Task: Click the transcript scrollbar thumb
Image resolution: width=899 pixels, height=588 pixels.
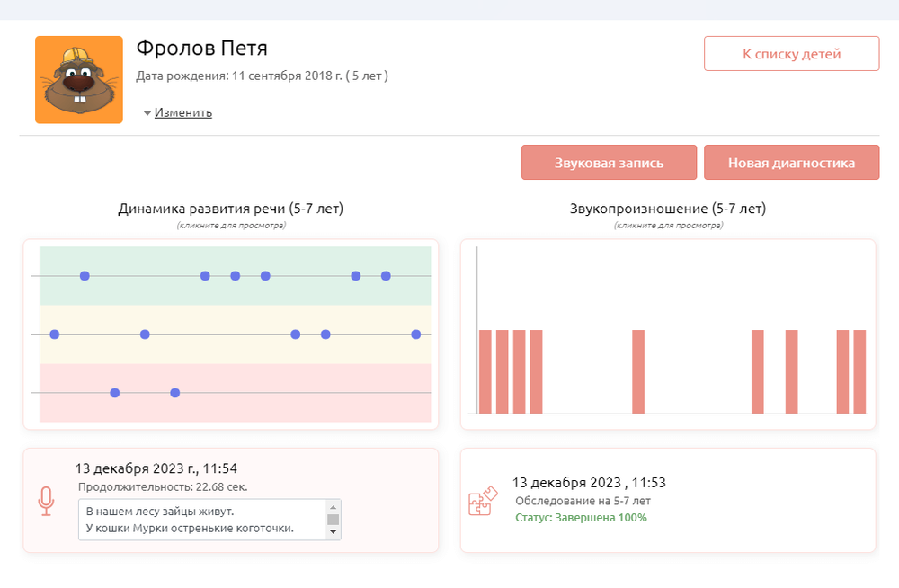Action: [x=334, y=519]
